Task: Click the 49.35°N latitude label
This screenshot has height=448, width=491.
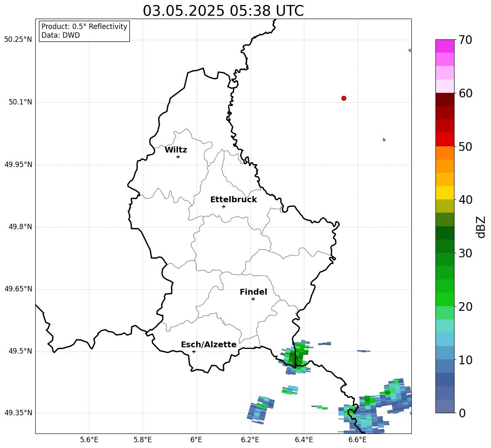Action: coord(18,413)
